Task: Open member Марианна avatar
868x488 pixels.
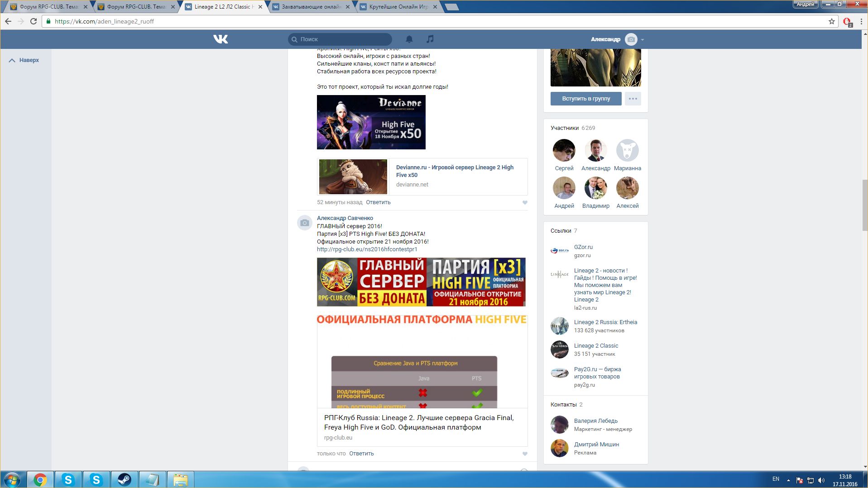Action: point(628,150)
